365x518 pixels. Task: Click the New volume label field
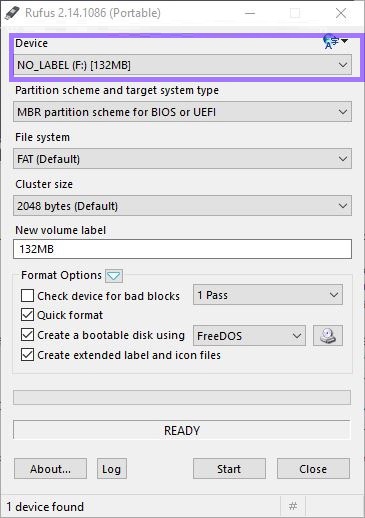click(x=182, y=249)
